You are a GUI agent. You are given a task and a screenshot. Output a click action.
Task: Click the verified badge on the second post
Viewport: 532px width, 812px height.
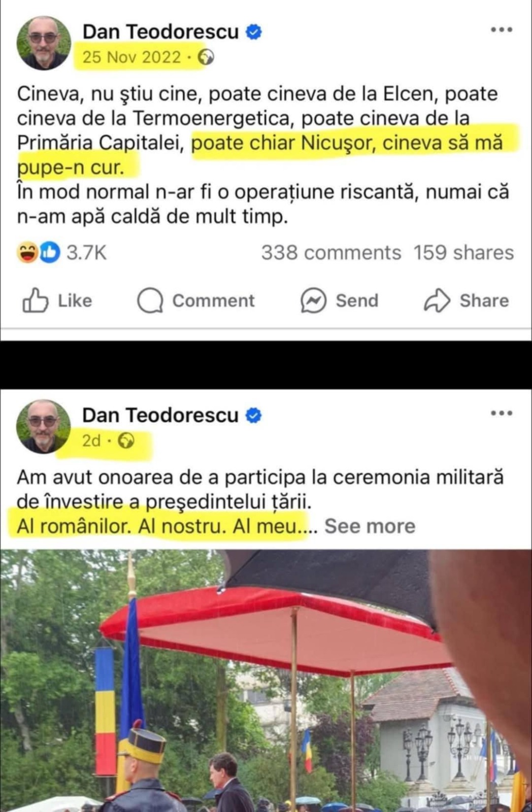[x=253, y=416]
